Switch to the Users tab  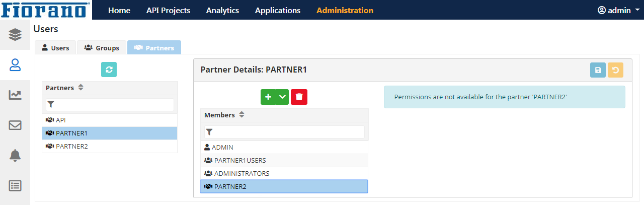55,48
